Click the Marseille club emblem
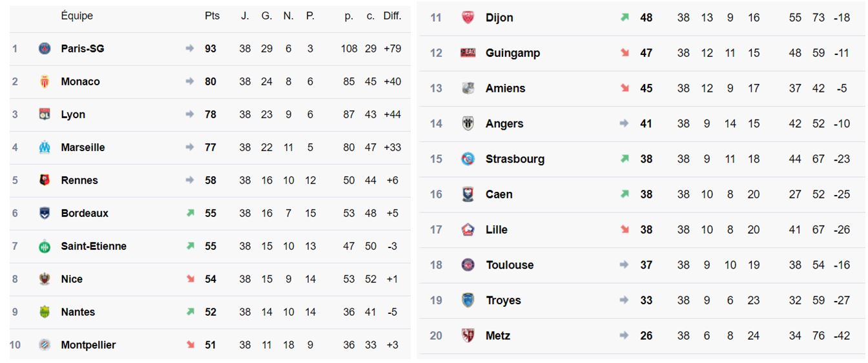Image resolution: width=868 pixels, height=363 pixels. pos(44,147)
